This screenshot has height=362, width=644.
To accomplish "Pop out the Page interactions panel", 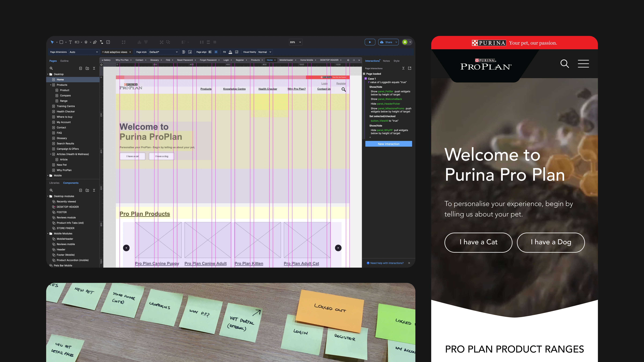I will point(409,68).
